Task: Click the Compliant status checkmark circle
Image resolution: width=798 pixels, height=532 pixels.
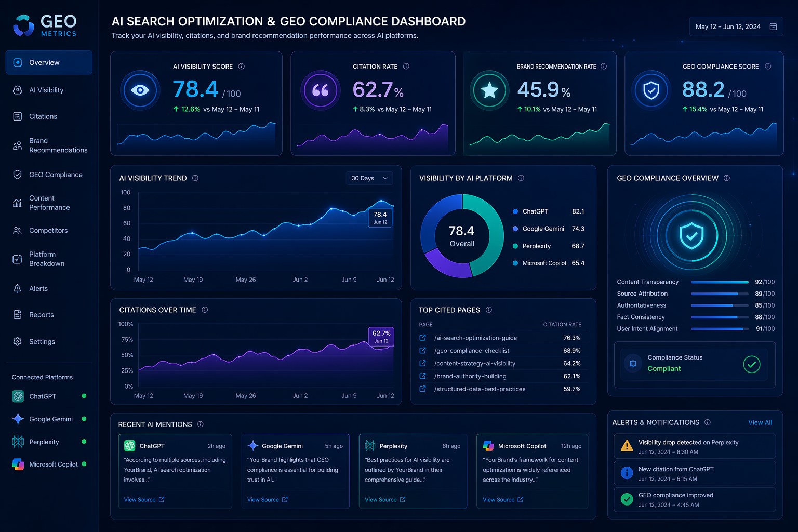Action: point(752,364)
